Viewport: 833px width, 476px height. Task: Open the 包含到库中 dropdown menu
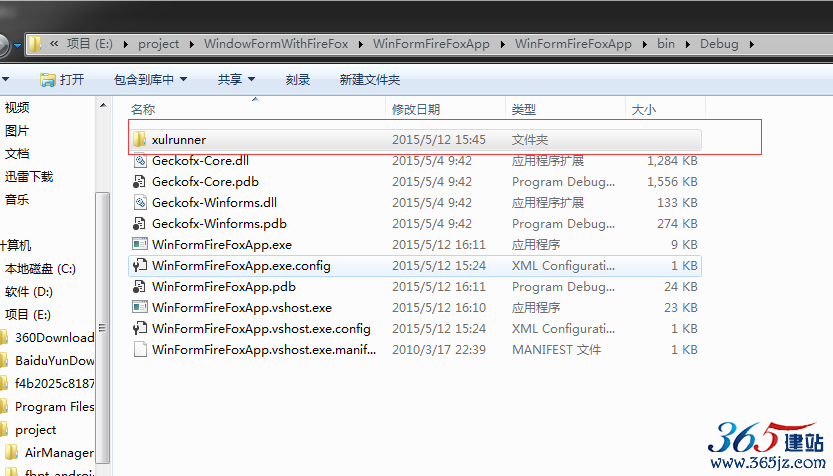point(150,80)
